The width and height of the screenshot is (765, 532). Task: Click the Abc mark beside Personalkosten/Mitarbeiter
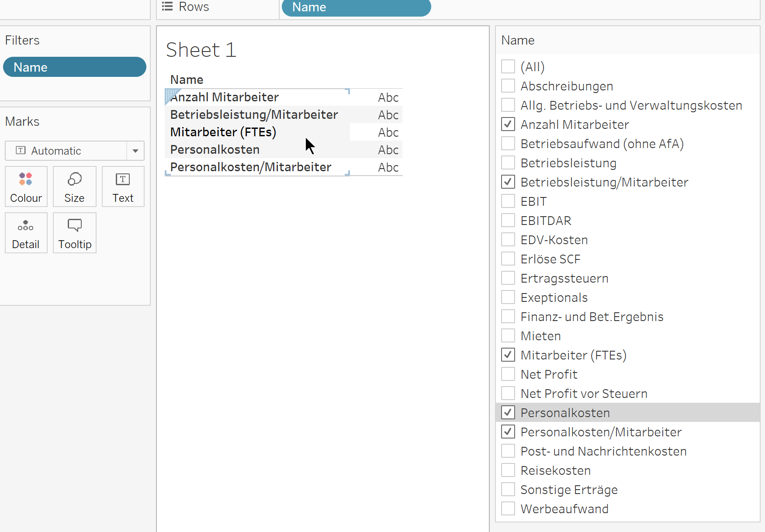coord(388,167)
